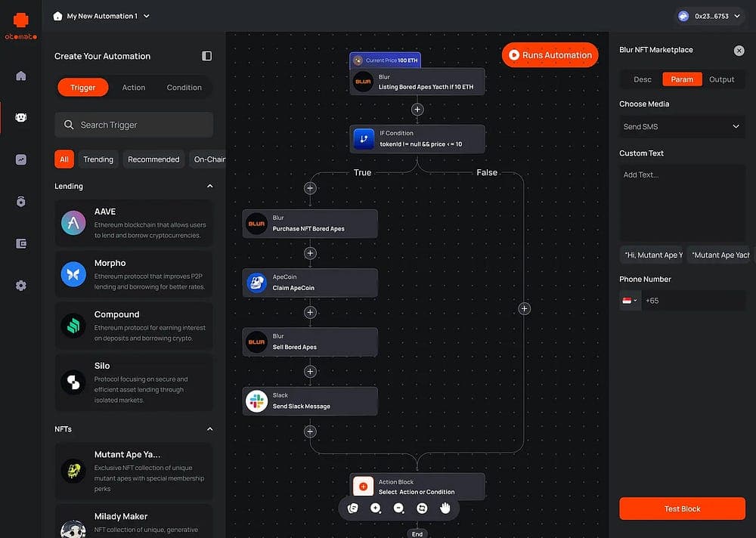Viewport: 756px width, 538px height.
Task: Open the Output tab
Action: click(721, 79)
